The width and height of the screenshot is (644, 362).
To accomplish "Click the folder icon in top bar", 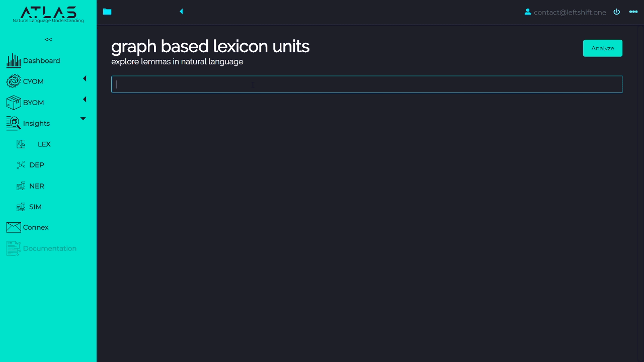I will [x=107, y=12].
